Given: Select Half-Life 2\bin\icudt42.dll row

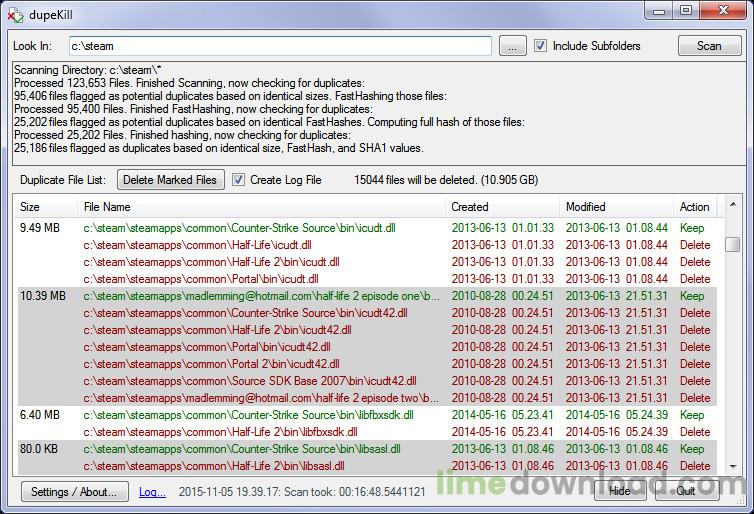Looking at the screenshot, I should click(x=367, y=330).
